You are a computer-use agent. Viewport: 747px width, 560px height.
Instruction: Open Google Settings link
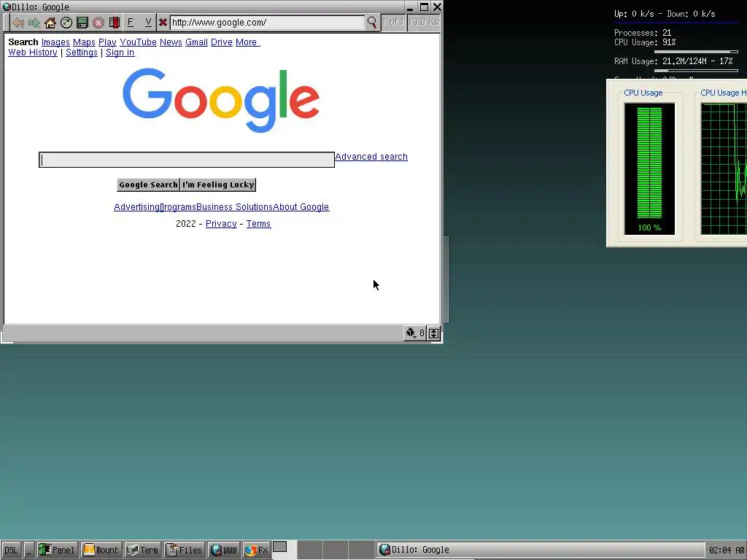(82, 52)
